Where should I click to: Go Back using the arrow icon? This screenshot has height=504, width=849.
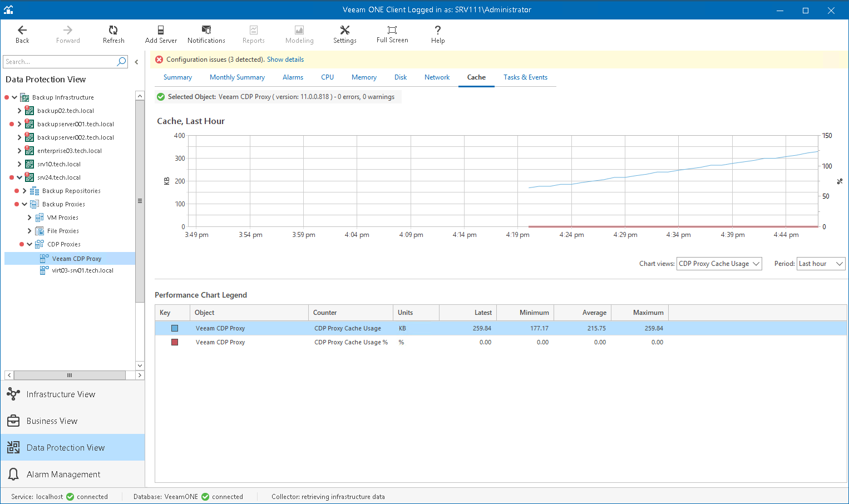click(22, 30)
